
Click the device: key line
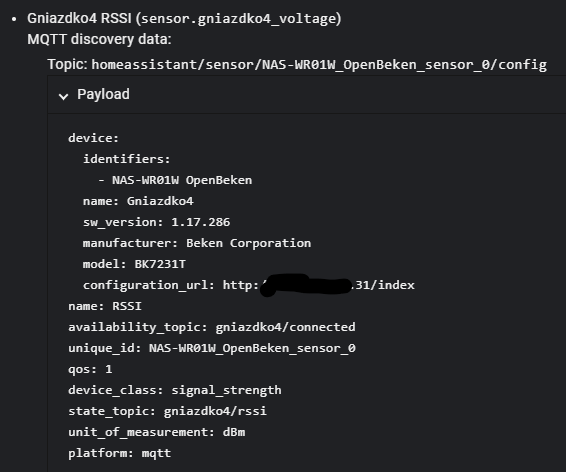pyautogui.click(x=93, y=138)
